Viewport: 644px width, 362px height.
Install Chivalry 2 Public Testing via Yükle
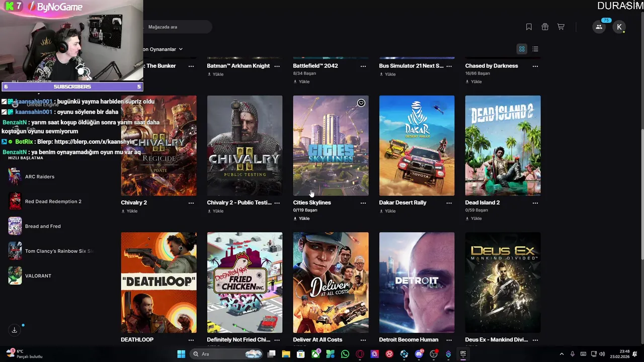(x=215, y=211)
